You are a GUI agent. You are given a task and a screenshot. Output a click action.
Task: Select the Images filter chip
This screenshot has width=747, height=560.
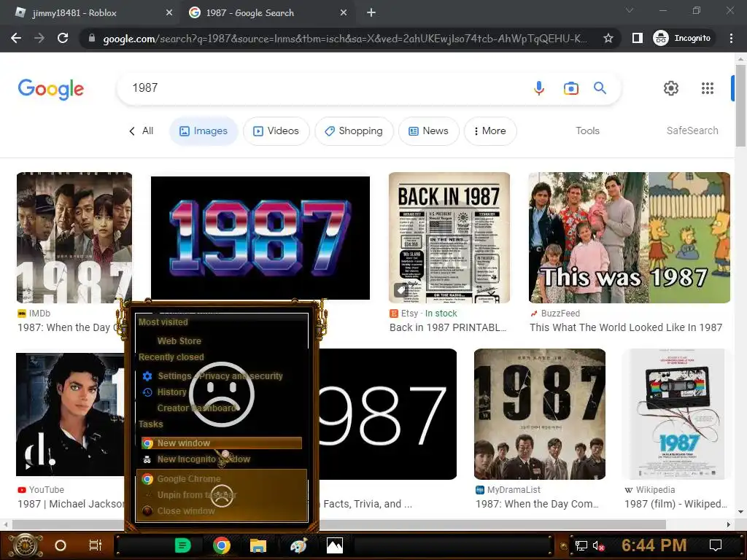point(204,131)
